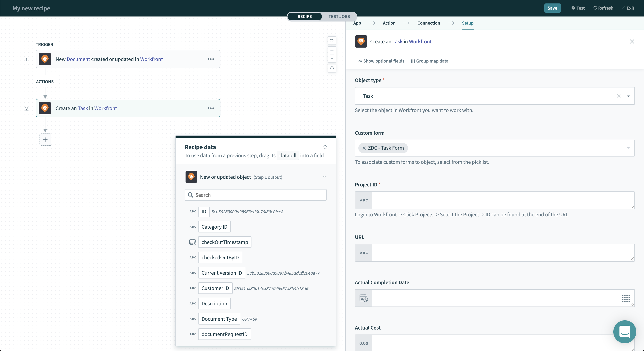Click the canvas undo/reset icon
The width and height of the screenshot is (644, 351).
pos(332,40)
